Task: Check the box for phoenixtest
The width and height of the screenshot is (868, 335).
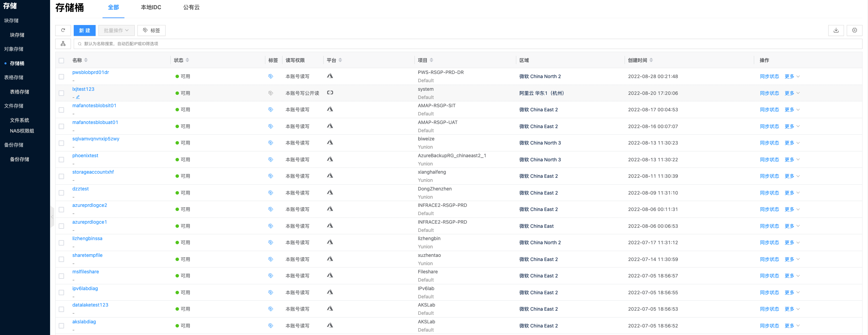Action: pos(61,160)
